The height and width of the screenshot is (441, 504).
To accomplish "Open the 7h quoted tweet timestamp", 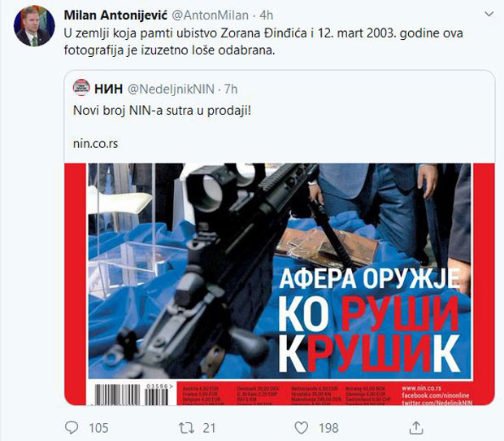I will [x=231, y=89].
